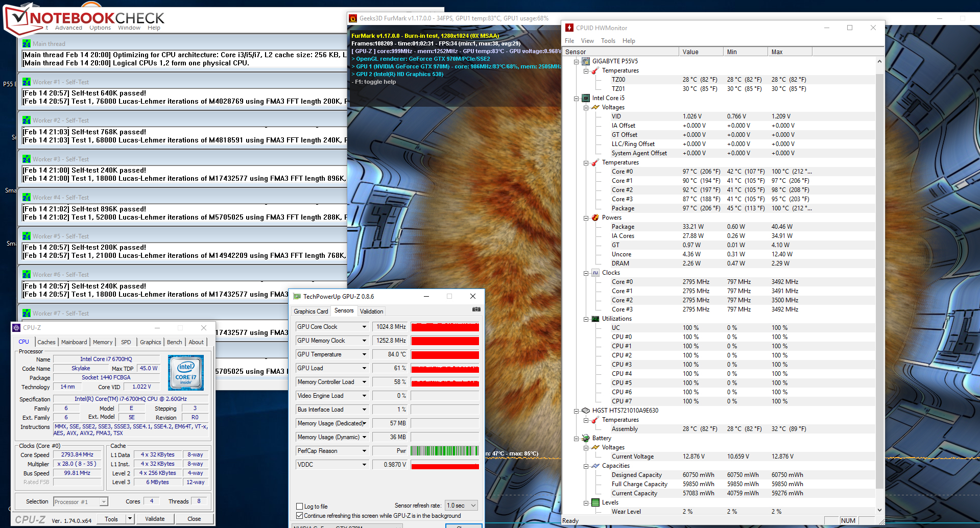The width and height of the screenshot is (980, 528).
Task: Click the Levels green bars icon
Action: coord(595,502)
